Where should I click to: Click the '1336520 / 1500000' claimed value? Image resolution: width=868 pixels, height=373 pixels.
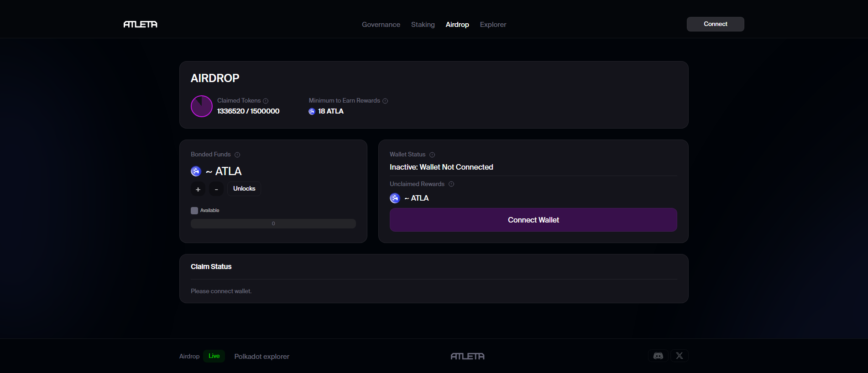click(248, 111)
